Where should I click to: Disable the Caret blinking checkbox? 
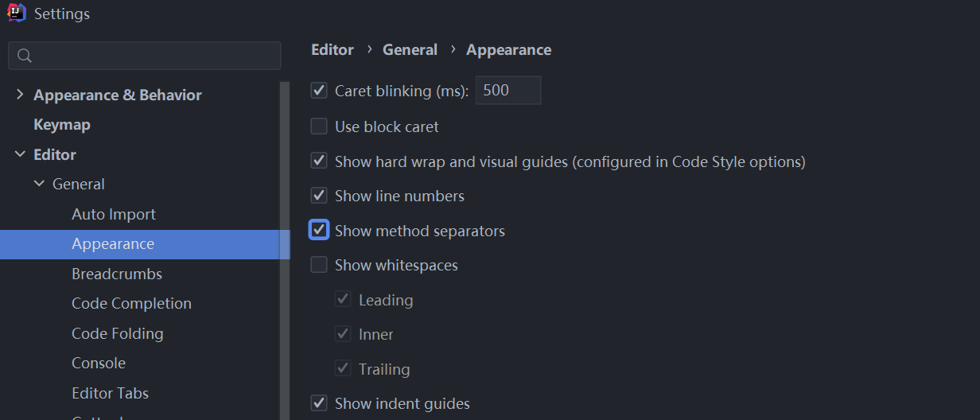319,91
